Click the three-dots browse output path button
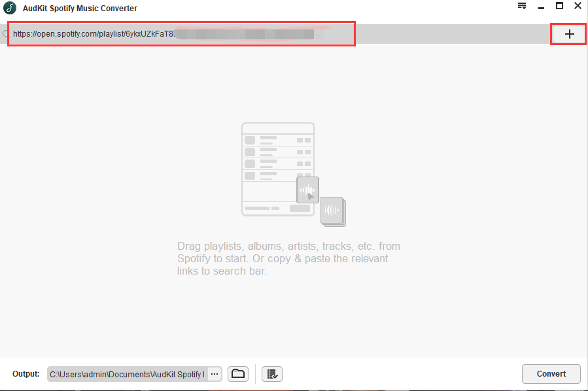 (215, 374)
